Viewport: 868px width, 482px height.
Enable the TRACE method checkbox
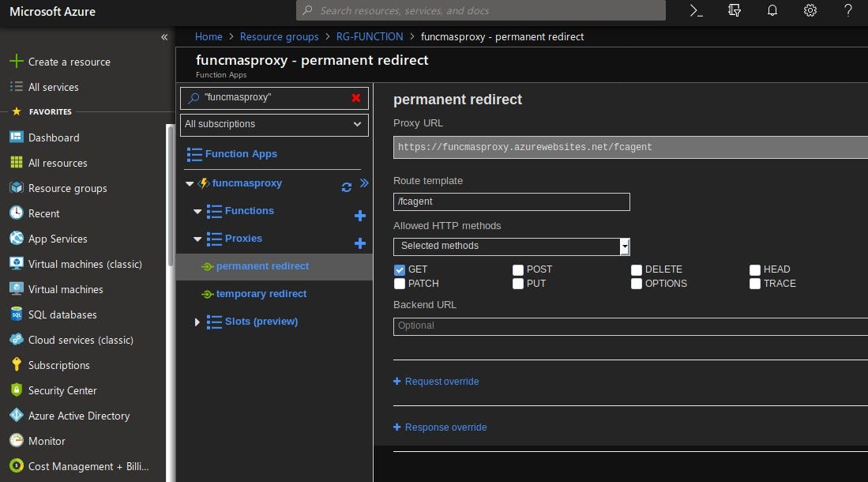[x=754, y=284]
